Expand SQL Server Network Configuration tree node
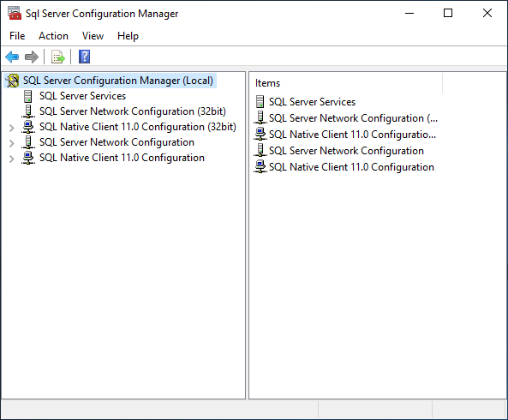The image size is (508, 420). pyautogui.click(x=12, y=143)
